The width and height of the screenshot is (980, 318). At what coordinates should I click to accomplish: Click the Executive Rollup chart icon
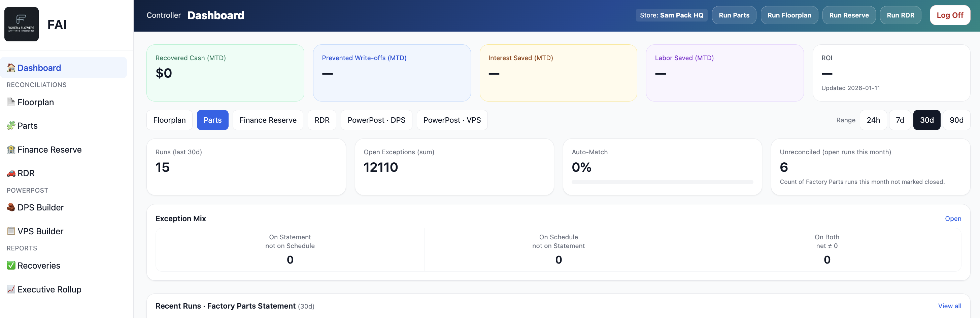(x=10, y=289)
